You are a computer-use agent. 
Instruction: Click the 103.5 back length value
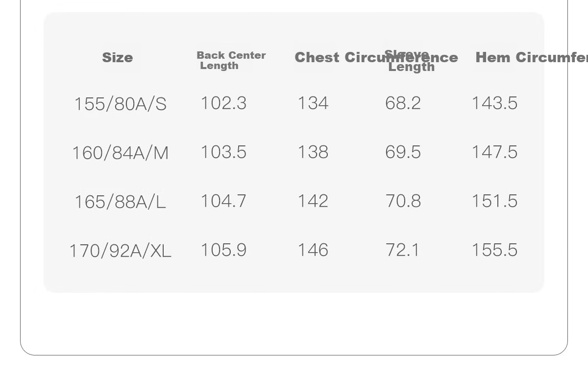click(224, 152)
